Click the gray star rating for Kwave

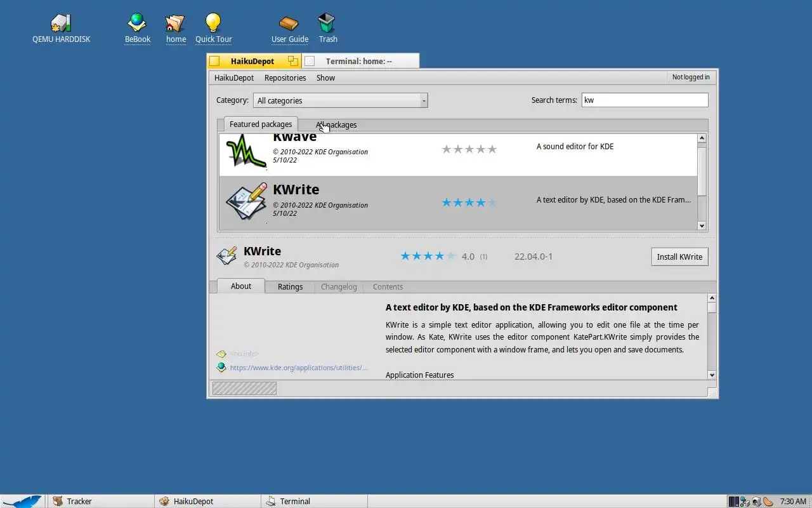click(x=469, y=149)
